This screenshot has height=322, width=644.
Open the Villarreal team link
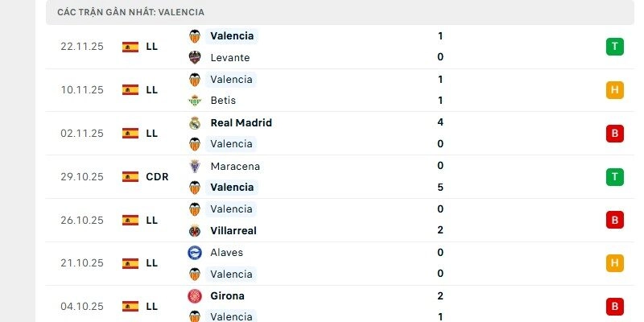(x=234, y=230)
